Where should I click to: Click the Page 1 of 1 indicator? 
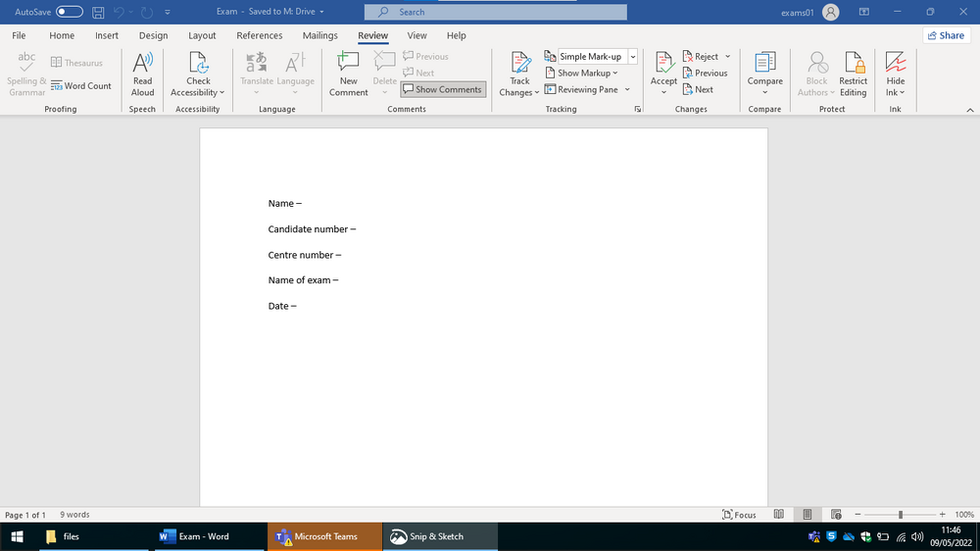click(x=25, y=515)
